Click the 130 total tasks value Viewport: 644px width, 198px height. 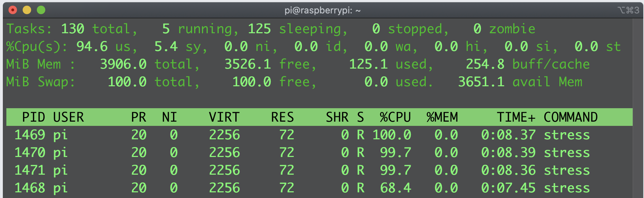pyautogui.click(x=73, y=29)
